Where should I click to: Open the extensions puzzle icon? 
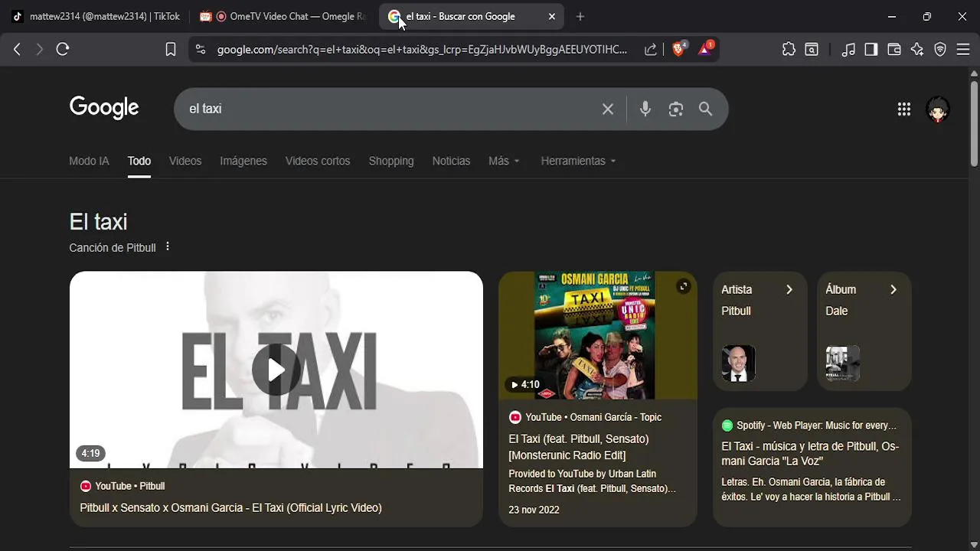[x=789, y=49]
